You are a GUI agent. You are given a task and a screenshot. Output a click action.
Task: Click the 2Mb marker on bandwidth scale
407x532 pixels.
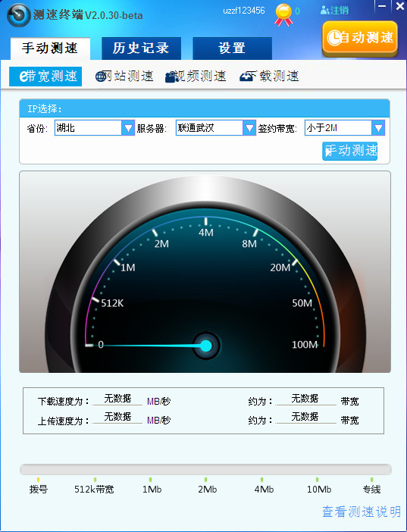[207, 490]
